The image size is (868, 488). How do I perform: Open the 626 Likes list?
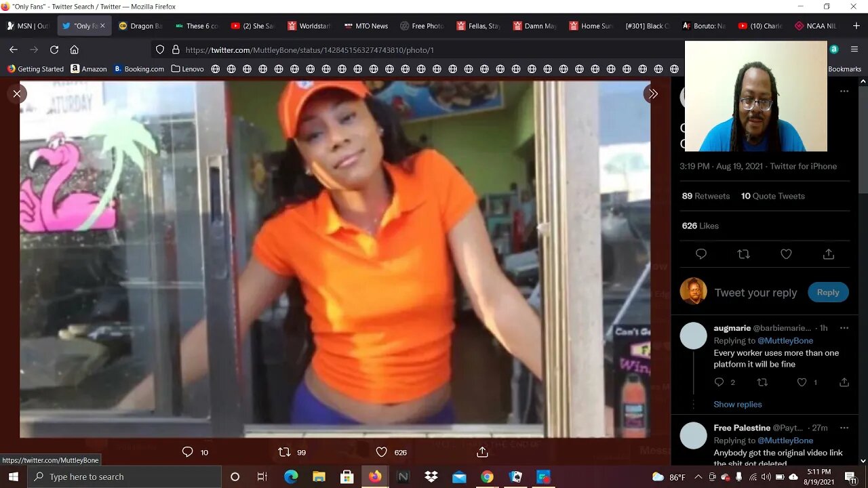tap(700, 226)
